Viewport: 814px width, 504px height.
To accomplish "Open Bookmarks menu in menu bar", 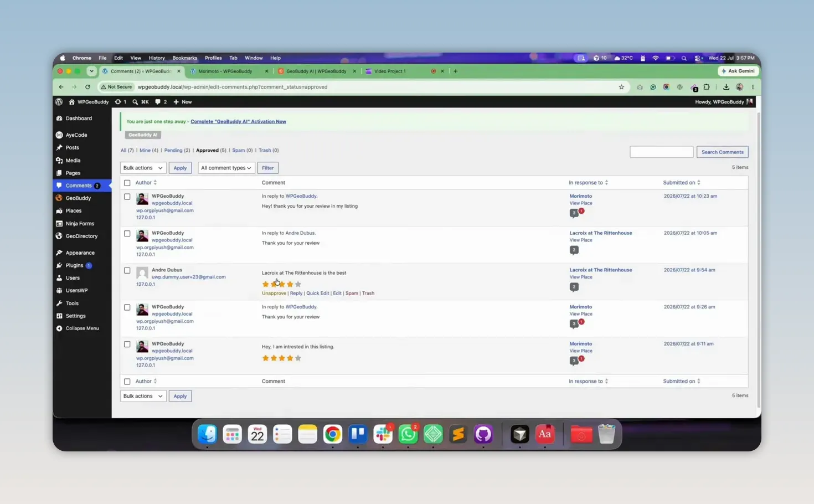I will [184, 58].
